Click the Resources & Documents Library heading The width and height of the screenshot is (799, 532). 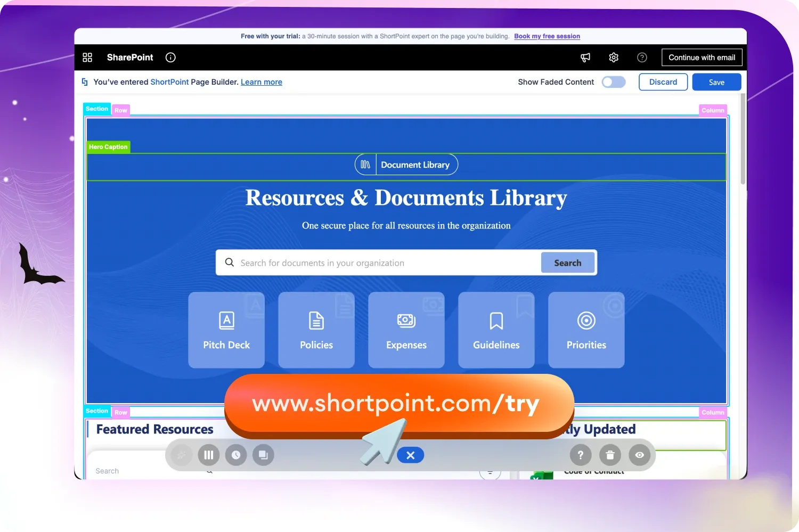click(x=406, y=198)
